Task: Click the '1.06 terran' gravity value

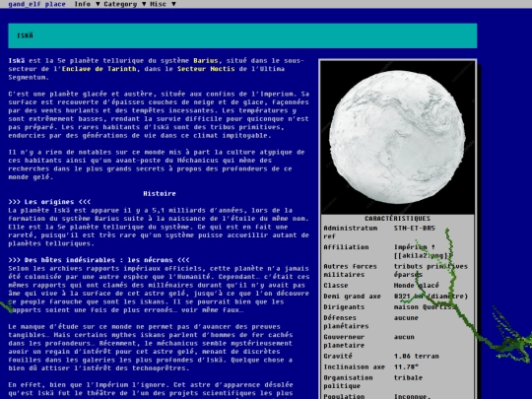Action: [x=417, y=356]
